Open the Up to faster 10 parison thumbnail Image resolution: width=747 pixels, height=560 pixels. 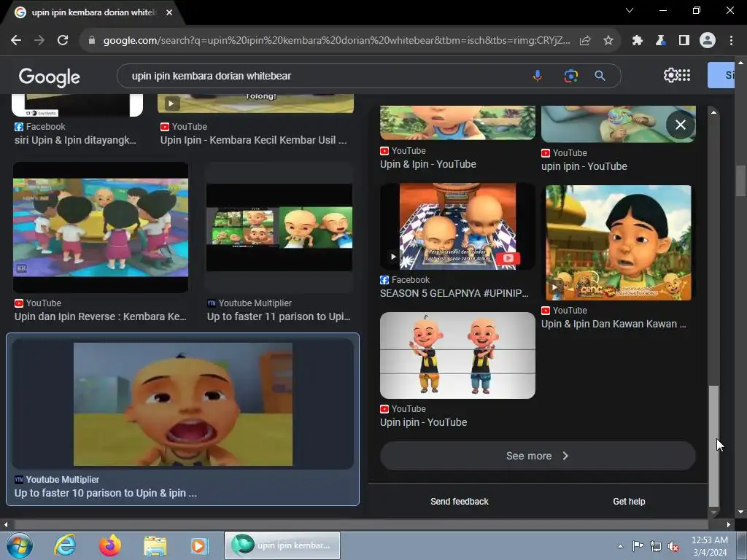[183, 404]
